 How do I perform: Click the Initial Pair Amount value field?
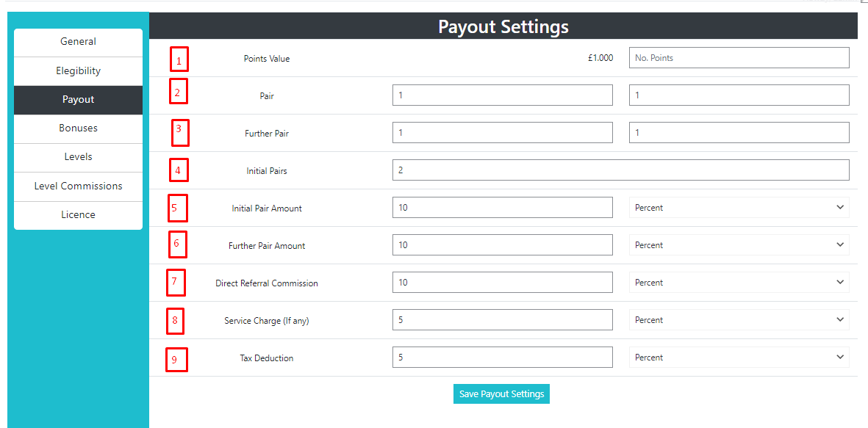pos(502,208)
